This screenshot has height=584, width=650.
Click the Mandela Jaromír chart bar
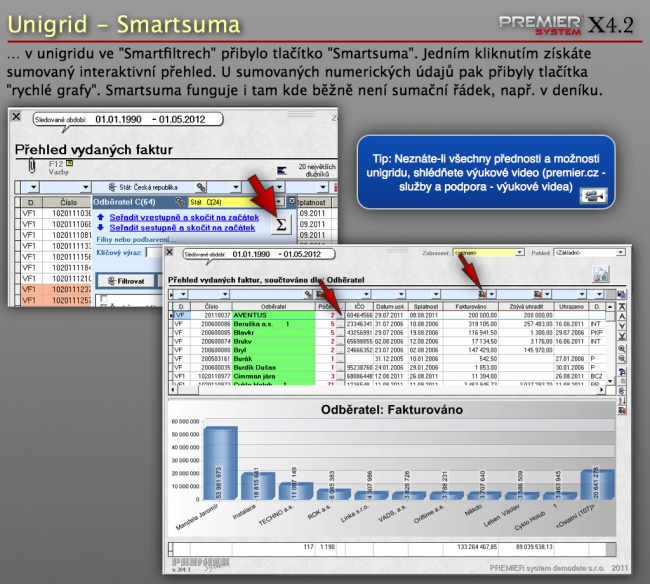pos(220,463)
